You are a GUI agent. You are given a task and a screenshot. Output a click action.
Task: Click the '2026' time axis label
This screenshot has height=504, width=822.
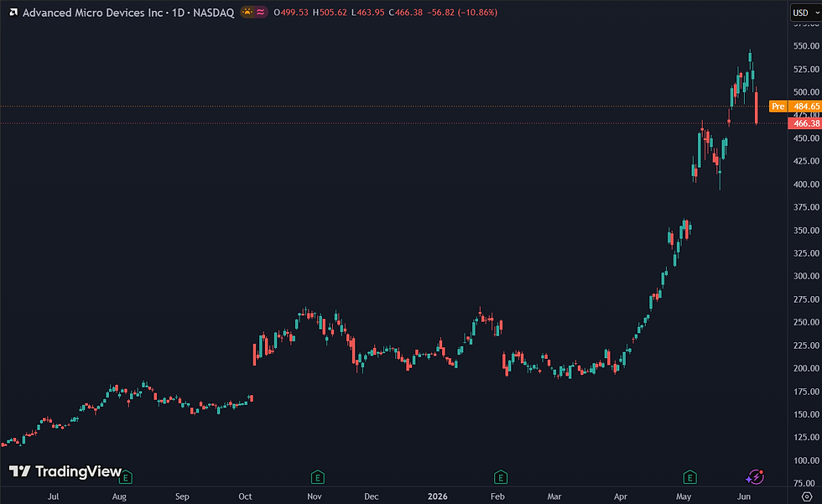click(x=438, y=496)
